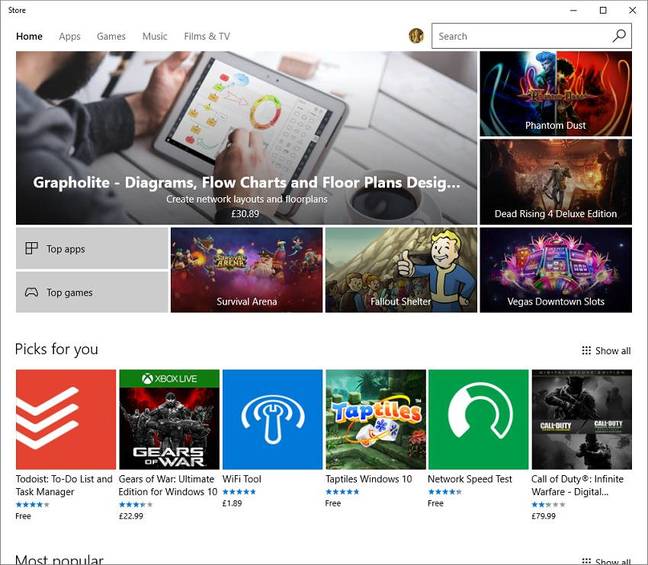Screen dimensions: 648x565
Task: Click the grid icon beside Picks for you Show all
Action: (586, 350)
